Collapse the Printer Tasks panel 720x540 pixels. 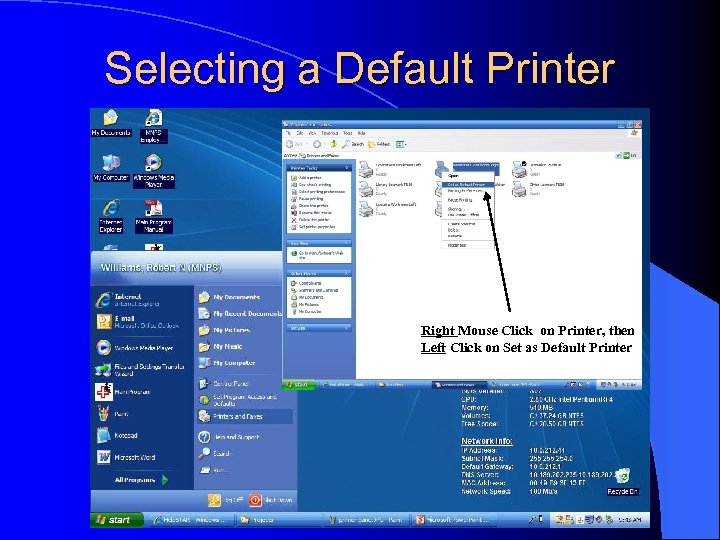pyautogui.click(x=347, y=168)
